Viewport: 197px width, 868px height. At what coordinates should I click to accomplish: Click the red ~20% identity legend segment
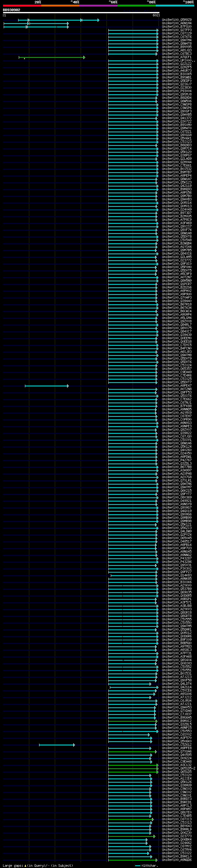(22, 6)
